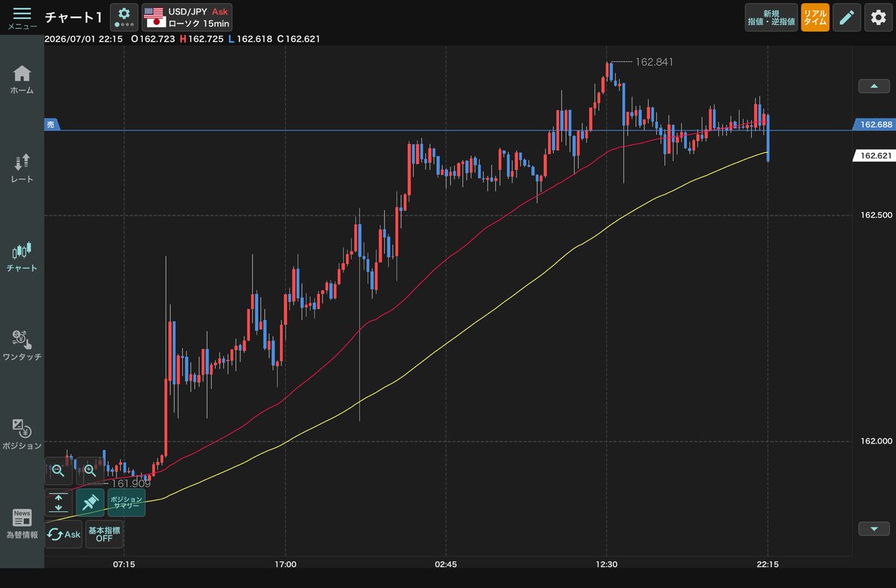Click the 22:15 time axis label

click(x=768, y=565)
